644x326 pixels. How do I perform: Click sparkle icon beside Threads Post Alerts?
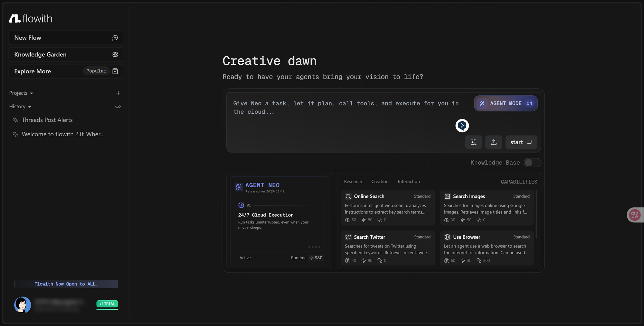15,120
